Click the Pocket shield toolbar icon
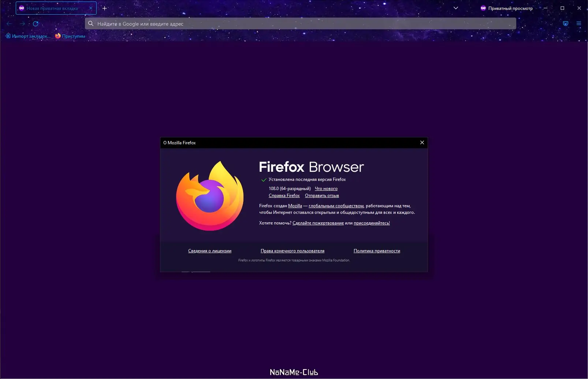 [x=566, y=23]
